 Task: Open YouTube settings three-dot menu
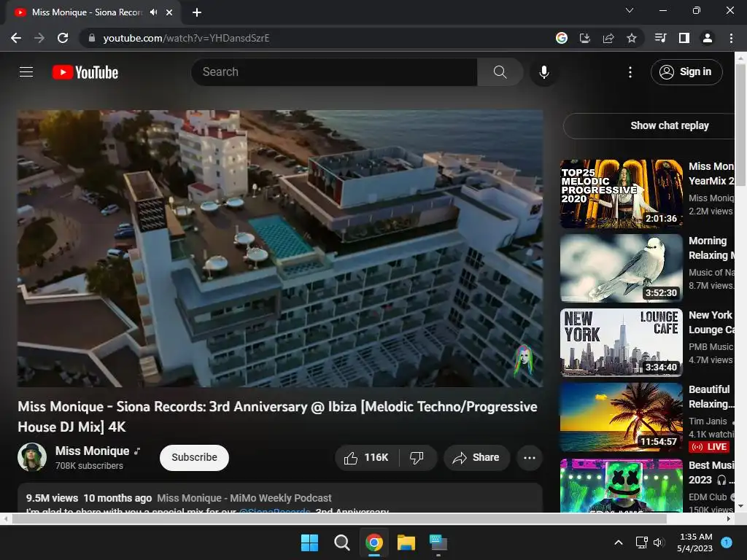pos(630,72)
